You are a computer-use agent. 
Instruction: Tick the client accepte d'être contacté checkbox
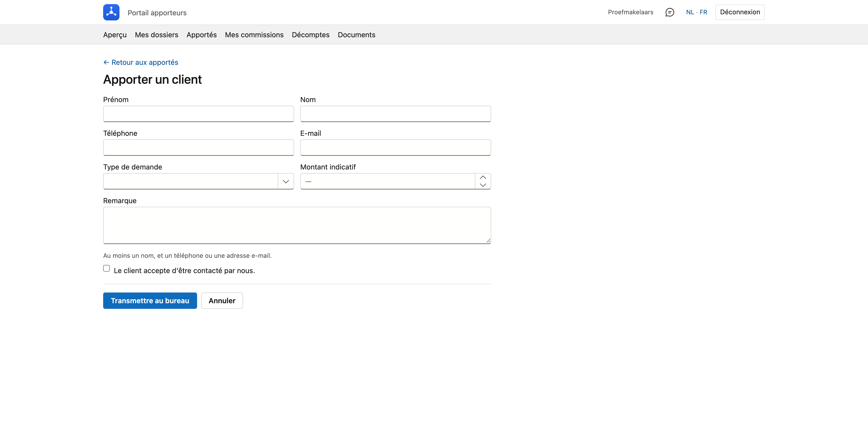(106, 268)
